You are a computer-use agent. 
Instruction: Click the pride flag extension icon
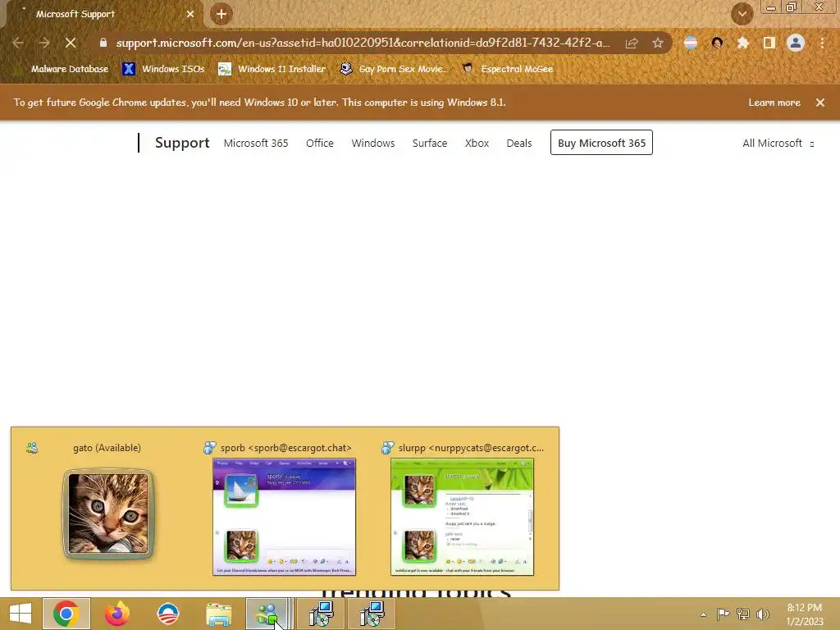pos(691,43)
